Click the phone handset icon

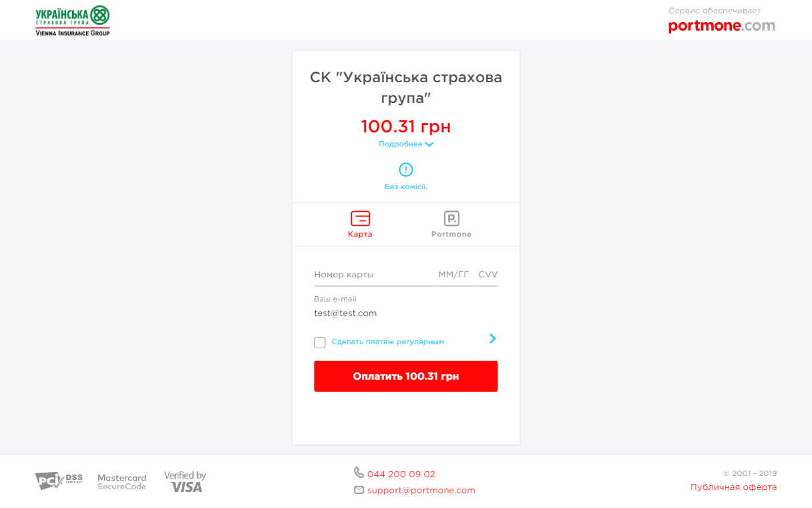pos(359,473)
